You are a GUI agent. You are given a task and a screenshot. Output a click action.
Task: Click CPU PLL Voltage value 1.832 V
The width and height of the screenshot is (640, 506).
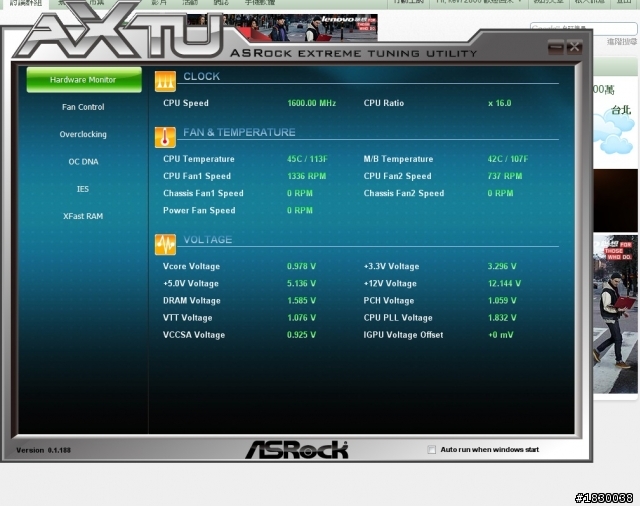(x=502, y=318)
